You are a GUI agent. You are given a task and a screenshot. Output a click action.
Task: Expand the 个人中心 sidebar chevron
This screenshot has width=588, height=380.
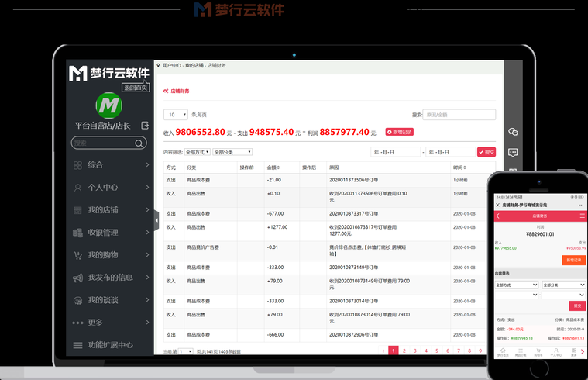point(147,187)
